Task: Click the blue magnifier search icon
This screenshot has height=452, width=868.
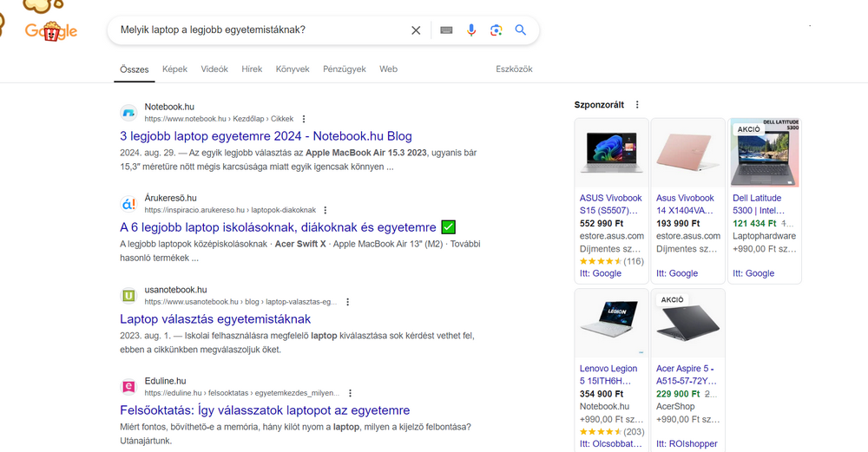Action: click(520, 29)
